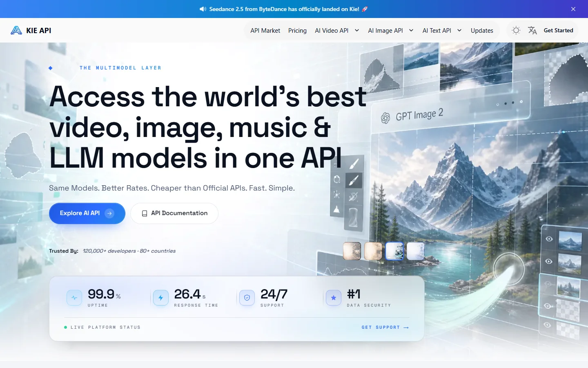The image size is (588, 368).
Task: Click the '99.9' uptime value
Action: [x=101, y=294]
